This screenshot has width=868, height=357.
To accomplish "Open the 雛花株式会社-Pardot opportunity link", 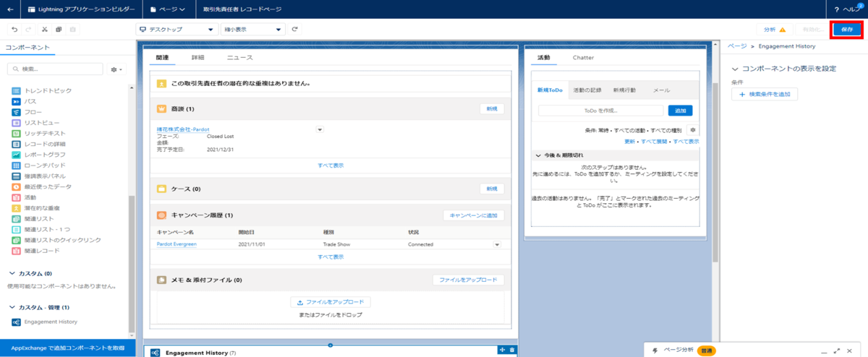I will pos(183,129).
